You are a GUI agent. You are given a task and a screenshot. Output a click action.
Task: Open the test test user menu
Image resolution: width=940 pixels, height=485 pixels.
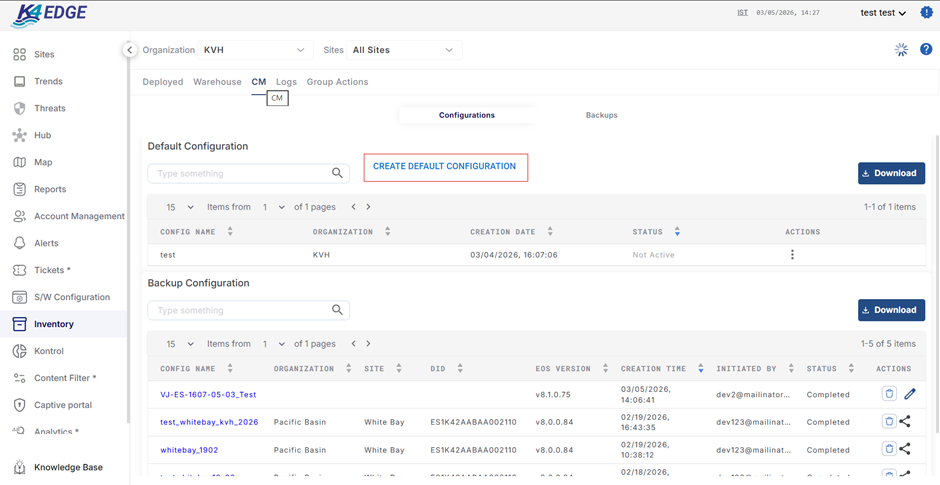[883, 13]
